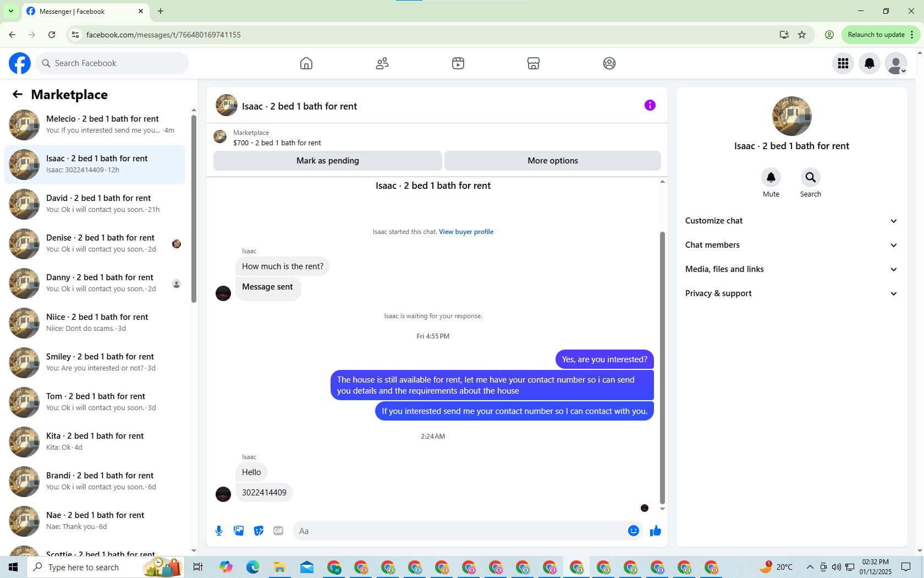Screen dimensions: 924x578
Task: Open the Facebook Home icon
Action: click(x=306, y=63)
